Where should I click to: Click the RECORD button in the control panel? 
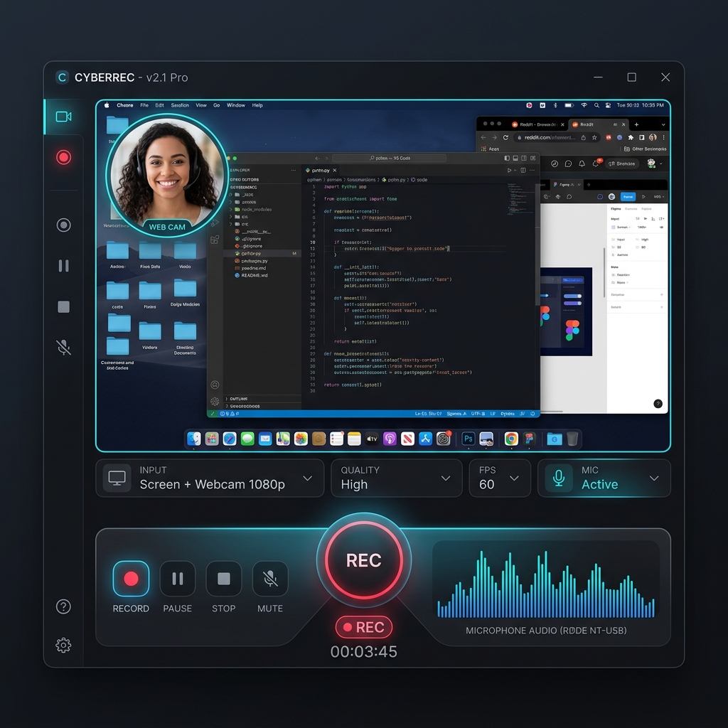(131, 579)
